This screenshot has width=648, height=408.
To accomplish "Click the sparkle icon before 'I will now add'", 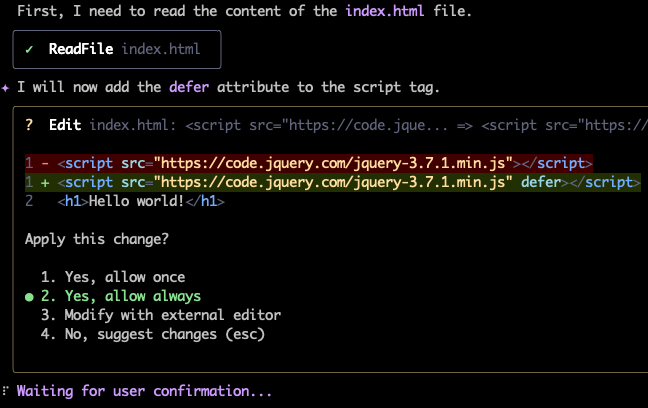I will (6, 87).
